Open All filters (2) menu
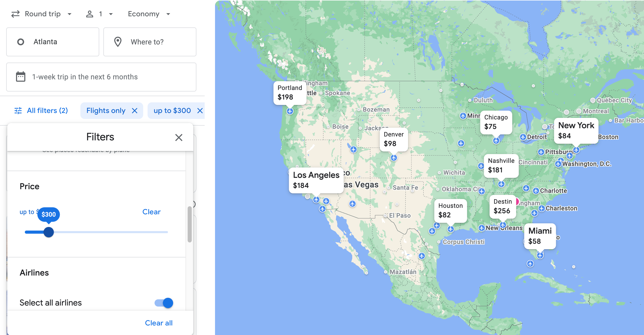Screen dimensions: 644x335 pos(41,111)
